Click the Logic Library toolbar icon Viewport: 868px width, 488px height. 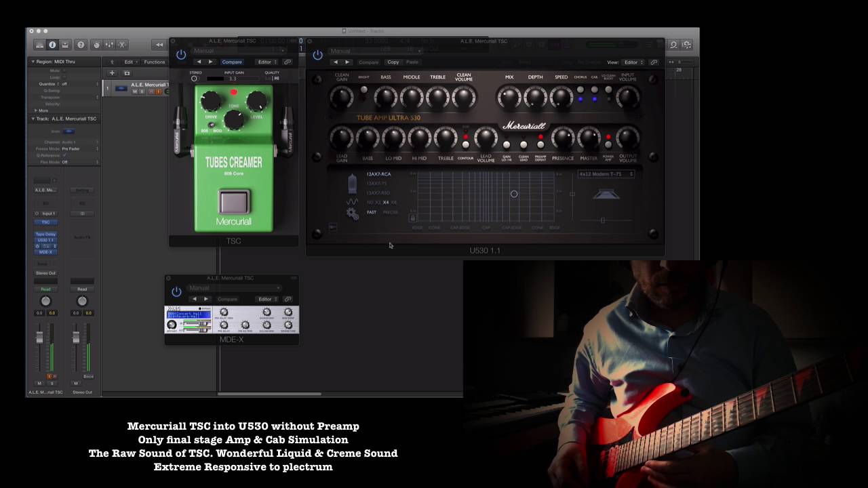(x=39, y=45)
